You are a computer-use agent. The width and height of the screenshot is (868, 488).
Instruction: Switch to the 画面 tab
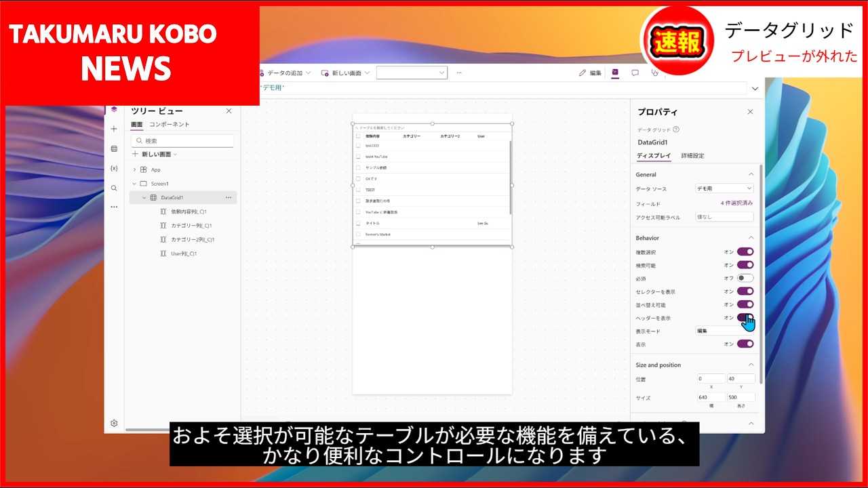pos(136,124)
